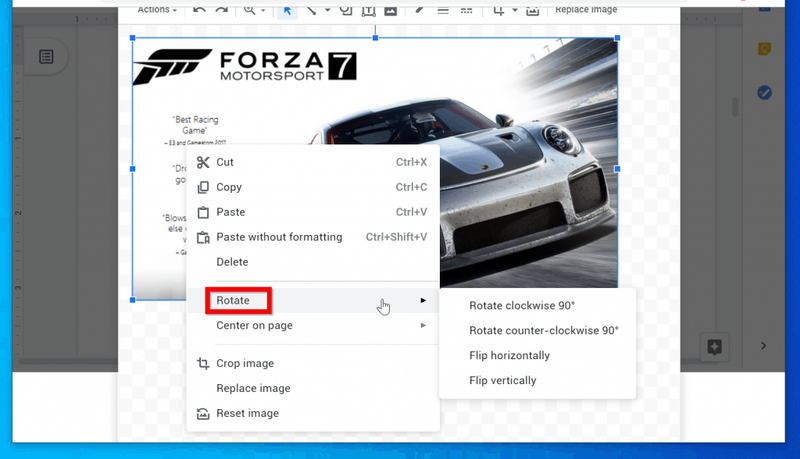Choose the Line drawing tool
Image resolution: width=800 pixels, height=459 pixels.
click(x=311, y=10)
